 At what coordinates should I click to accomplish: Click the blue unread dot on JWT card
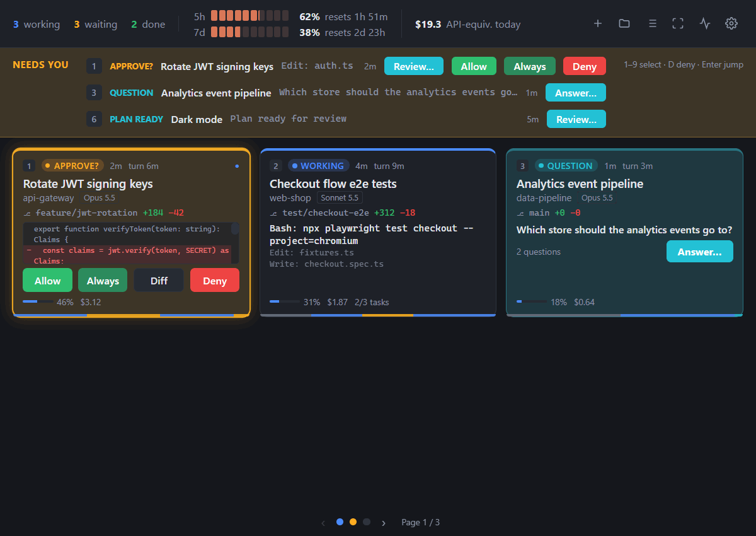tap(237, 166)
